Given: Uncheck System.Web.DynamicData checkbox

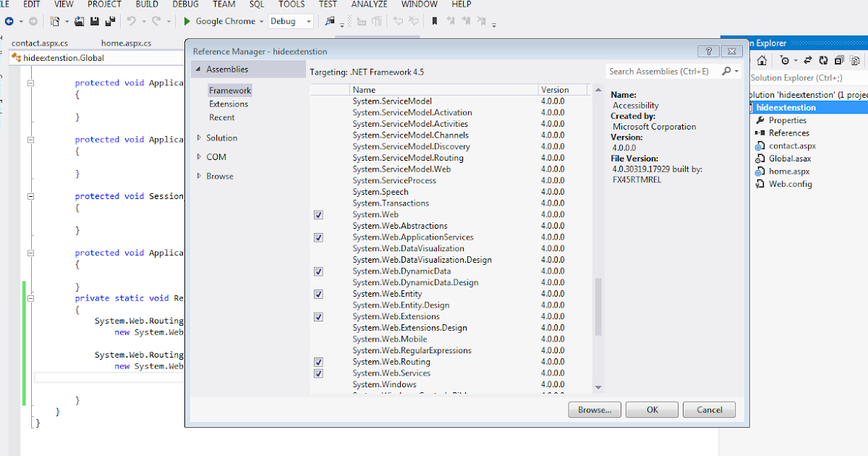Looking at the screenshot, I should (319, 271).
